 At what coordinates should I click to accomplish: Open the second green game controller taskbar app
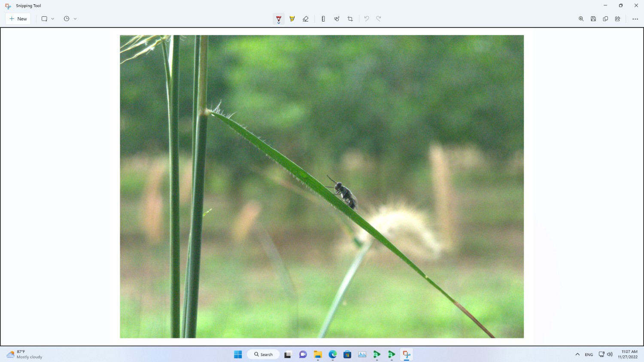click(x=392, y=354)
